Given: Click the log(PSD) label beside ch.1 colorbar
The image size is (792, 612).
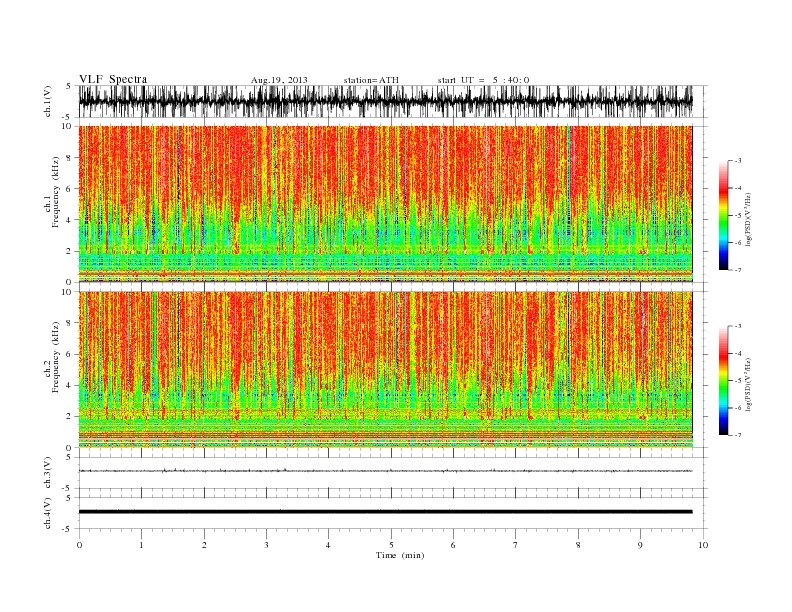Looking at the screenshot, I should pyautogui.click(x=748, y=219).
